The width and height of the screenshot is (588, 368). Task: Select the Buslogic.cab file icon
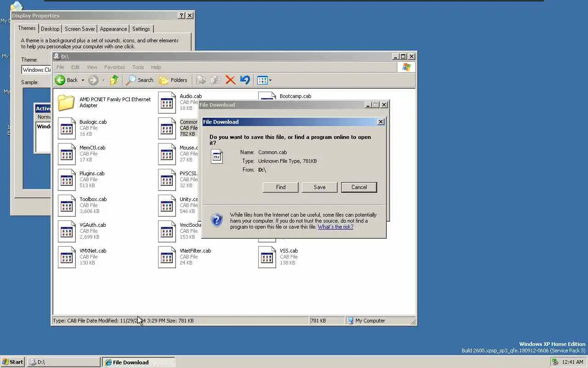click(67, 128)
